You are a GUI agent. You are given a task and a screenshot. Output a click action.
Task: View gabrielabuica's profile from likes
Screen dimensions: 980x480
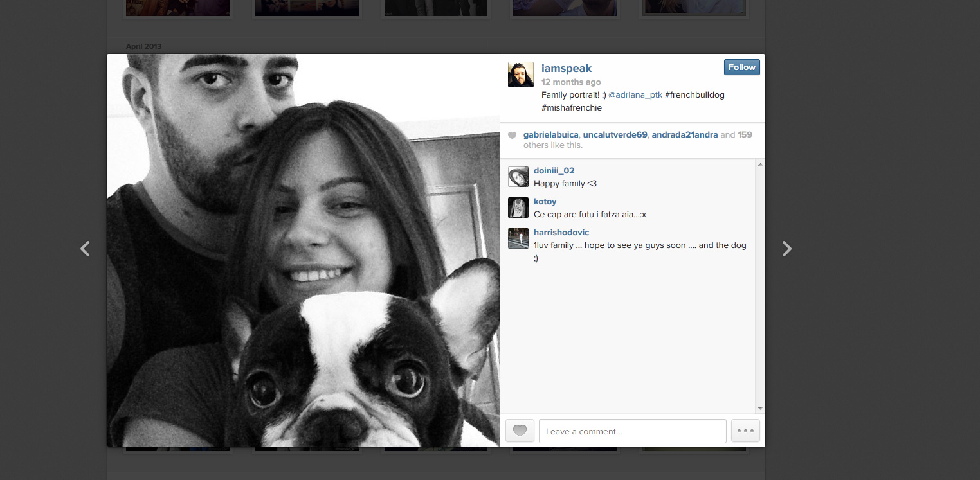coord(551,135)
